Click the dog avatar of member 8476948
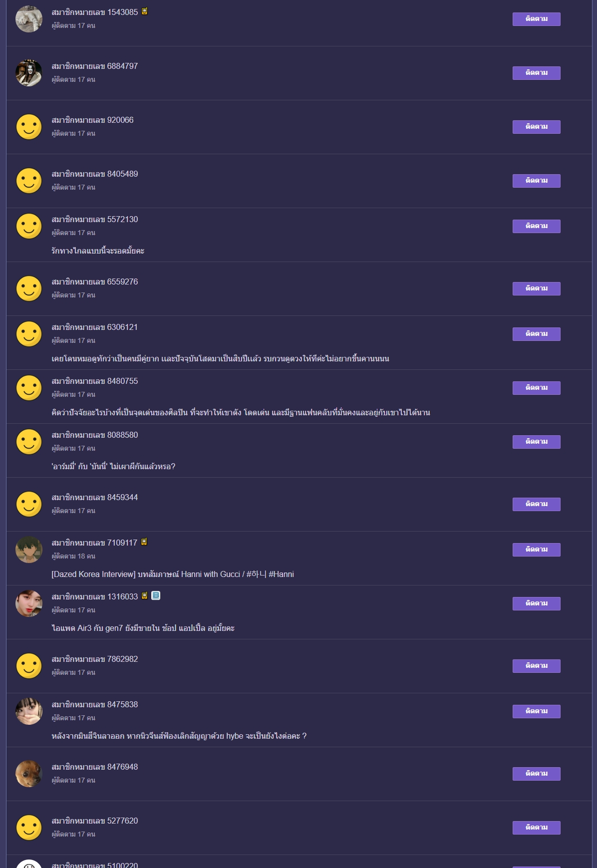The width and height of the screenshot is (597, 868). pos(29,774)
